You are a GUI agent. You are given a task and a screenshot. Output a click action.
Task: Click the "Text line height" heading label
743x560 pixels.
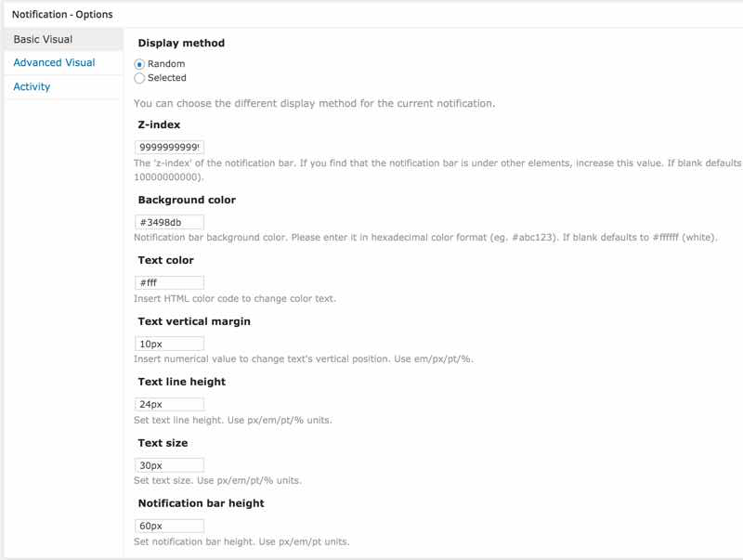point(181,382)
